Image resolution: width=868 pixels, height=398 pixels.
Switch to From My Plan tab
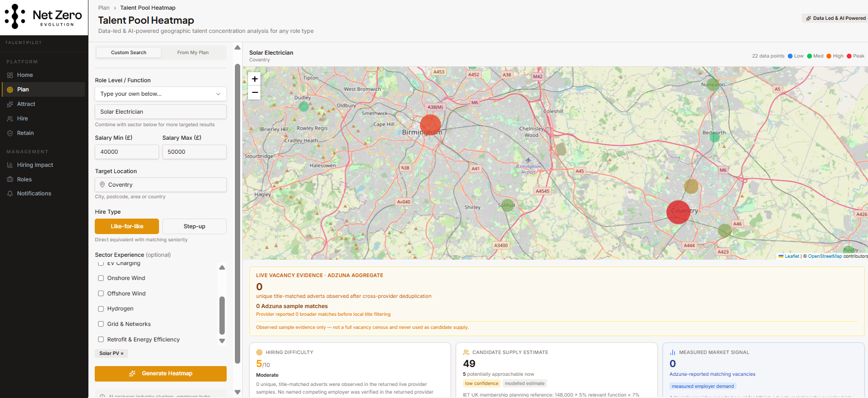tap(193, 53)
